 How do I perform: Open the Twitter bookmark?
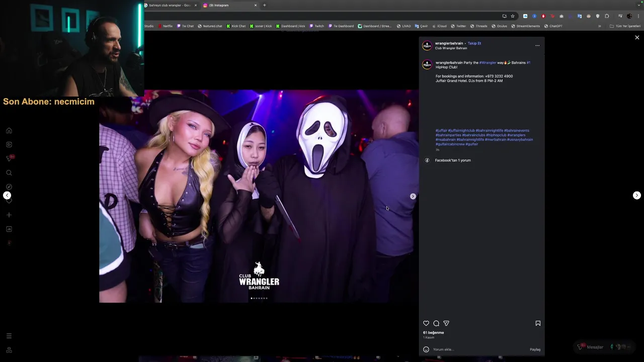point(458,26)
